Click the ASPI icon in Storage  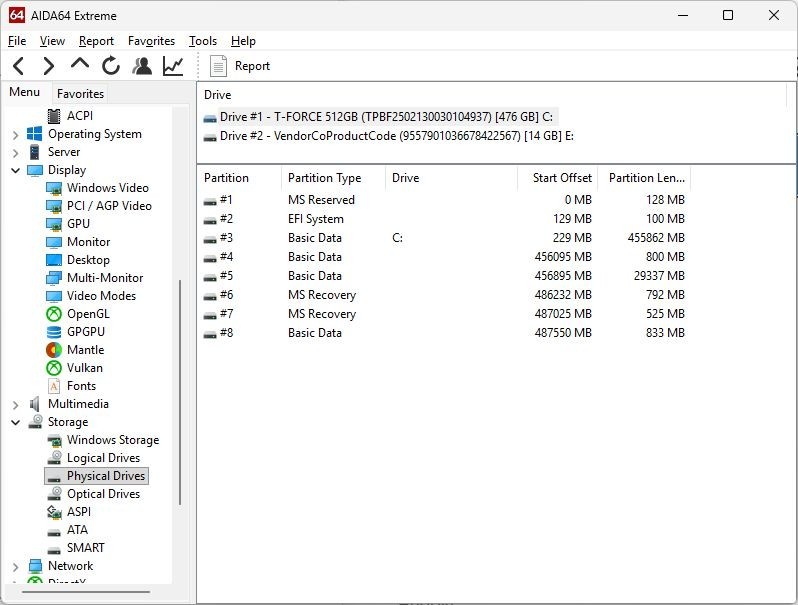(54, 512)
